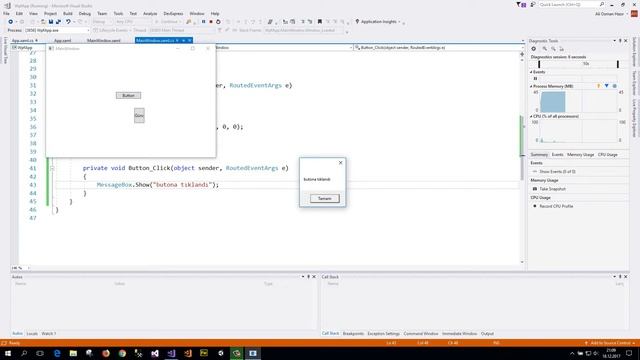Open the Button_Click member navigation dropdown
Viewport: 640px width, 360px height.
[x=438, y=48]
